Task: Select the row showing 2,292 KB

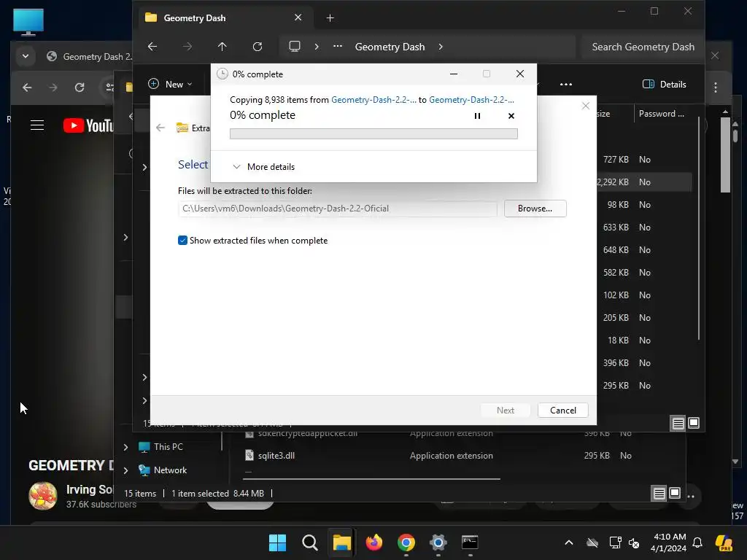Action: pos(644,182)
